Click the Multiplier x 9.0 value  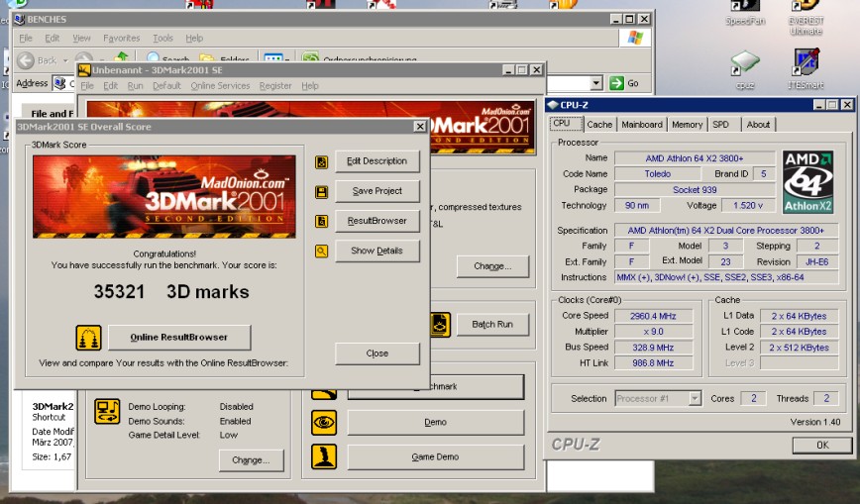point(653,332)
